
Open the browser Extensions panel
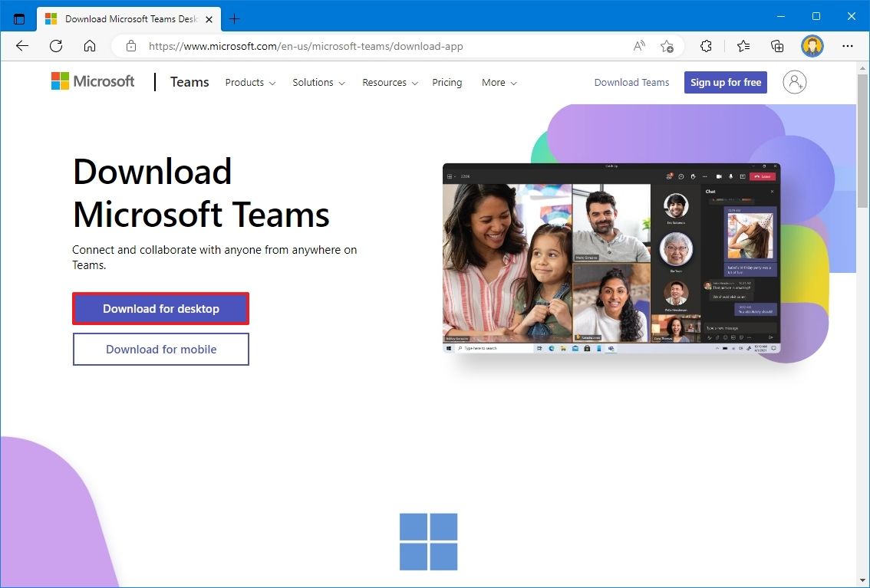[705, 46]
